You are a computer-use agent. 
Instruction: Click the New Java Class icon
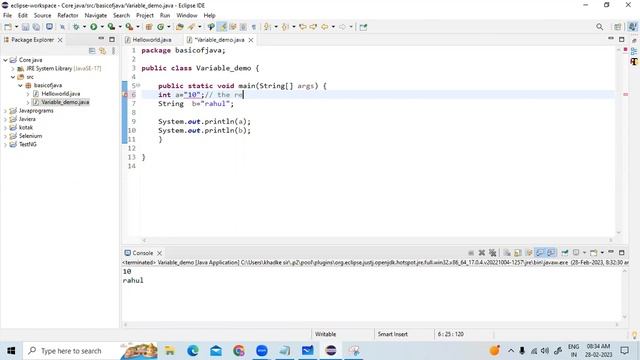(160, 27)
